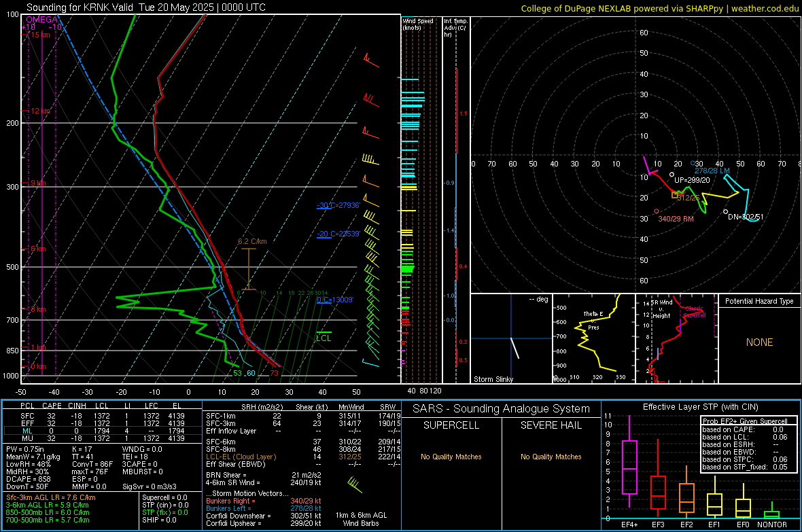Viewport: 802px width, 532px height.
Task: Click the 0 C=13009' height label
Action: [335, 300]
